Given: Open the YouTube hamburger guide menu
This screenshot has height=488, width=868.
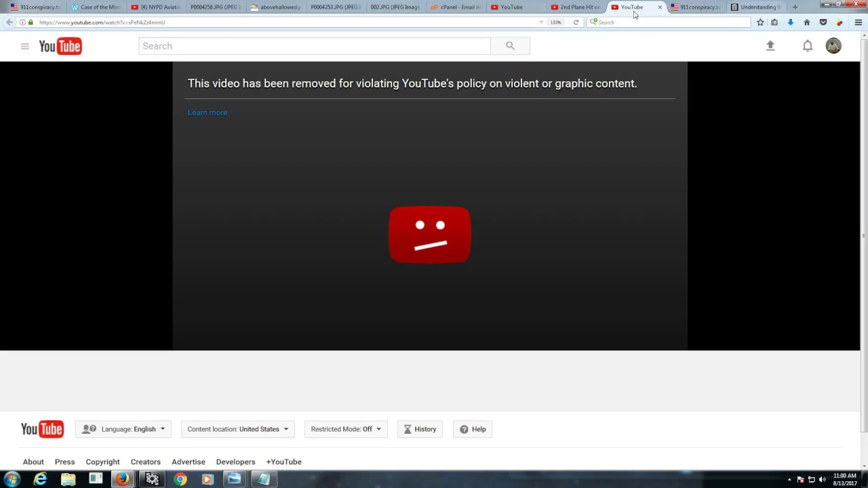Looking at the screenshot, I should (25, 46).
